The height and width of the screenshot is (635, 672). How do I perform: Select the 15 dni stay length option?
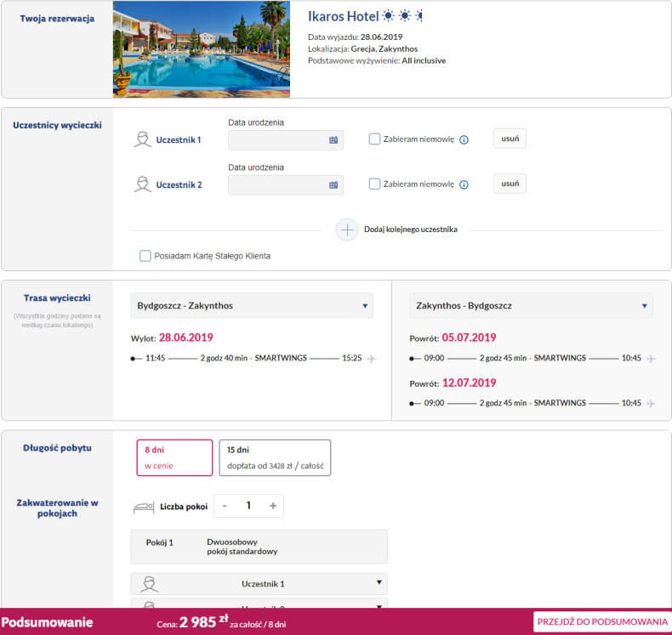[275, 457]
